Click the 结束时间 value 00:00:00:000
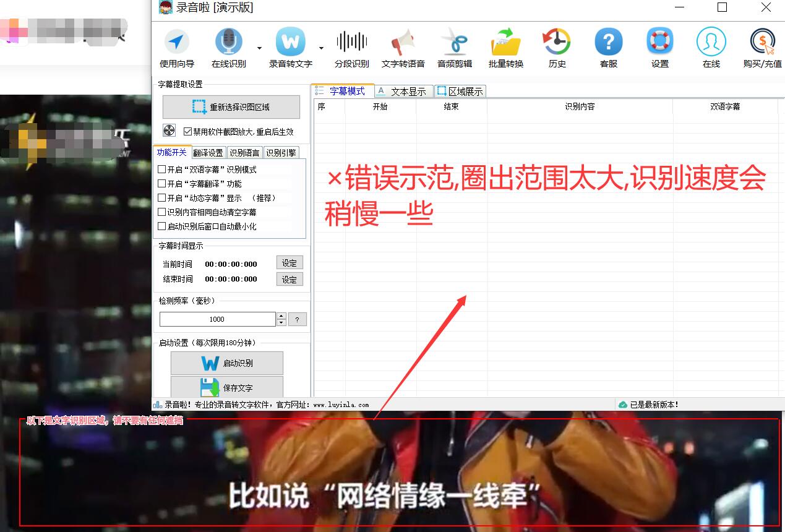The height and width of the screenshot is (532, 785). point(231,278)
